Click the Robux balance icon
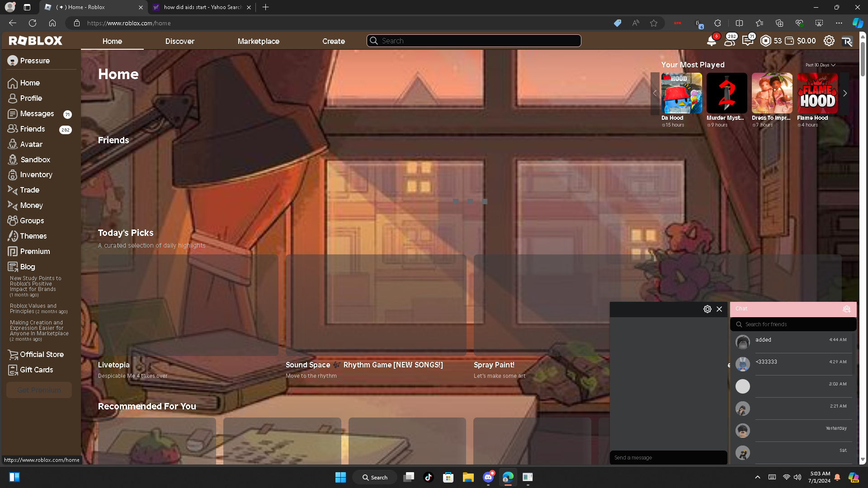 click(765, 41)
